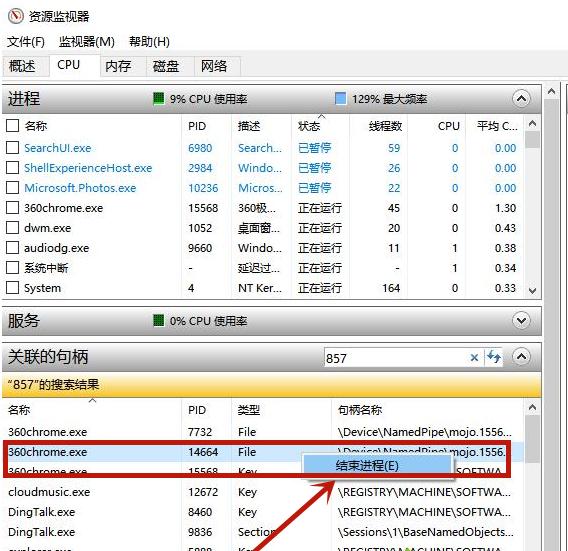Select the cloudmusic.exe handle row
Screen dimensions: 568x551
263,492
